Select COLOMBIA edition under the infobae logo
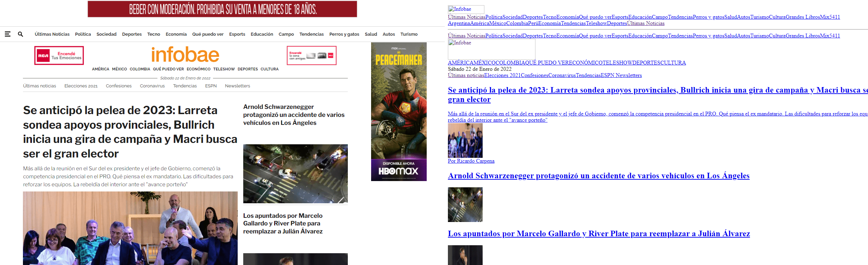This screenshot has width=868, height=265. pos(140,69)
